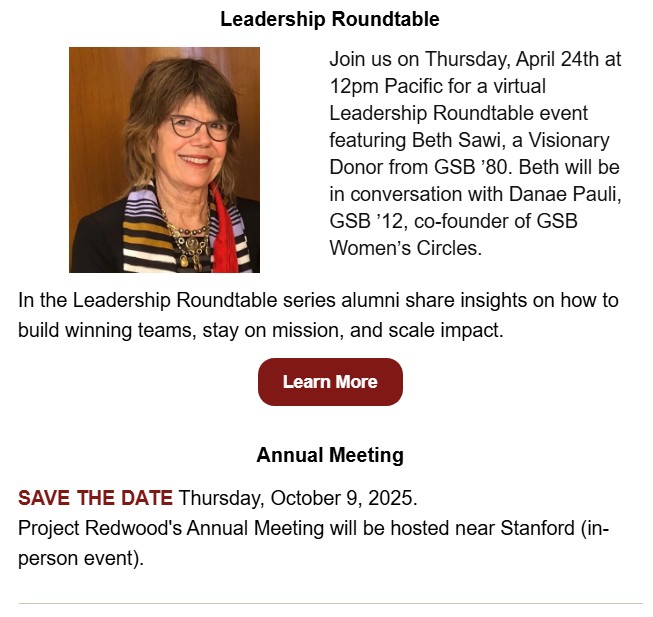The width and height of the screenshot is (653, 617).
Task: Click the date Thursday, October 9, 2025
Action: click(x=298, y=498)
